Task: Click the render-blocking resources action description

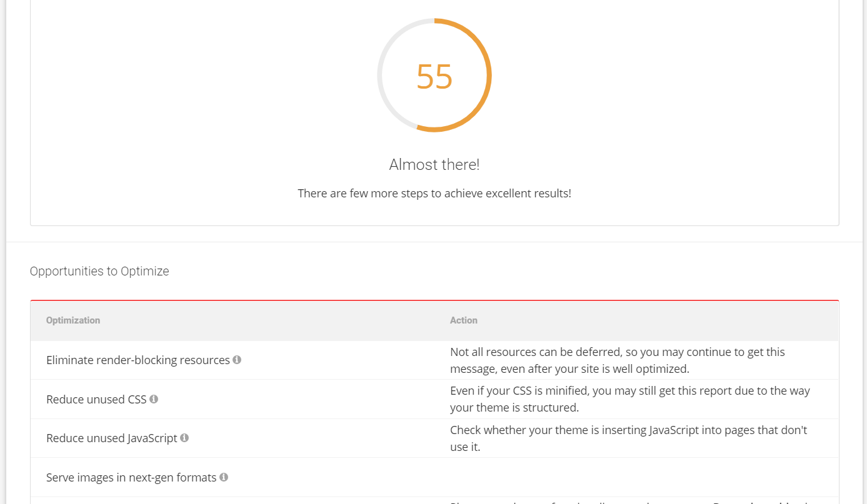Action: 617,360
